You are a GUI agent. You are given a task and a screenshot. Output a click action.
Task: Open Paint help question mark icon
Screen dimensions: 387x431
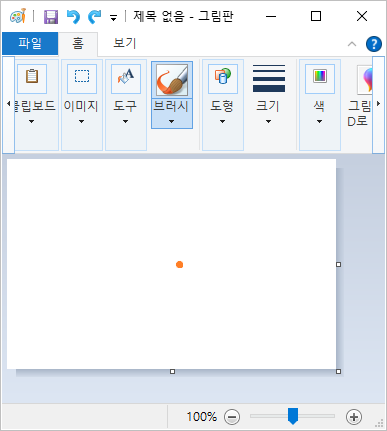[374, 44]
